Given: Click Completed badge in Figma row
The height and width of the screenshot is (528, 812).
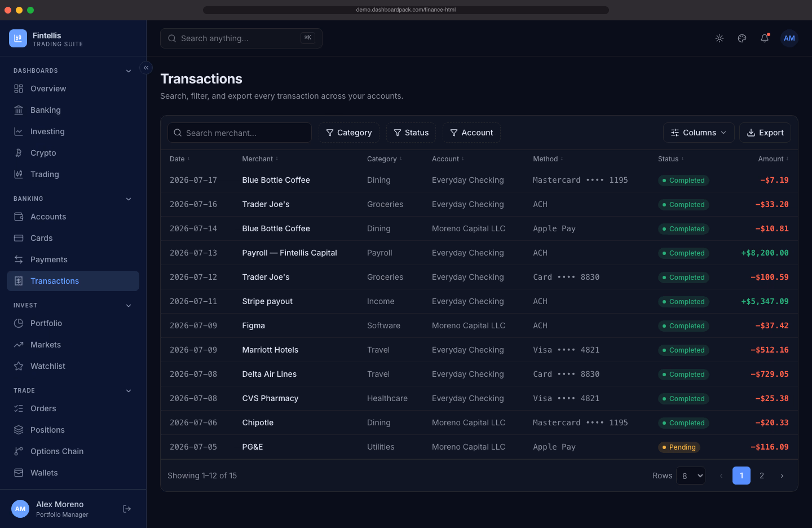Looking at the screenshot, I should pos(683,326).
